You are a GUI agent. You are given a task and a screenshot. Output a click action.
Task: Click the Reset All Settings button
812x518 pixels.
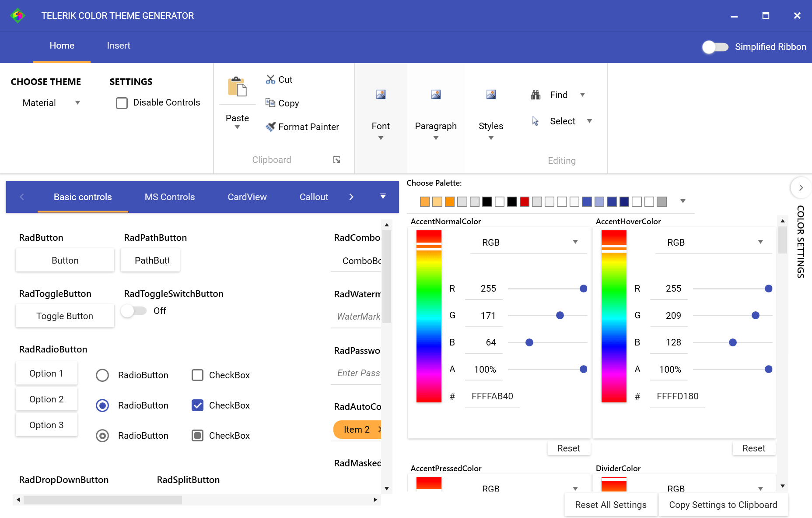click(x=610, y=505)
